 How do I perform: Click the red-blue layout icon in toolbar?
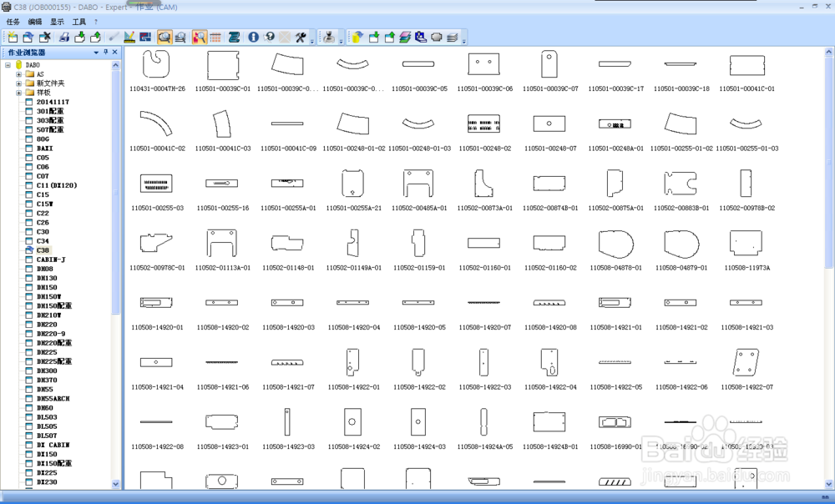click(144, 37)
